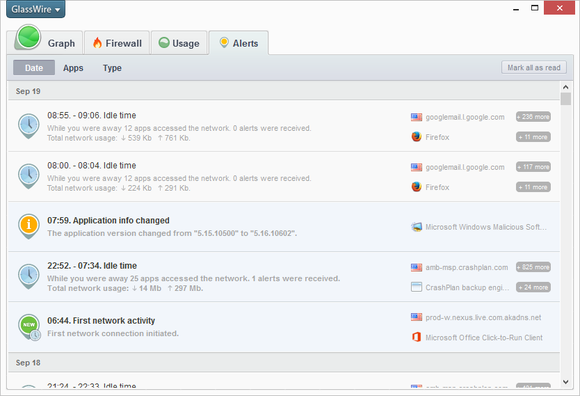Open prod-w.nexus.live.com.akadns.net host entry
580x396 pixels.
point(483,318)
